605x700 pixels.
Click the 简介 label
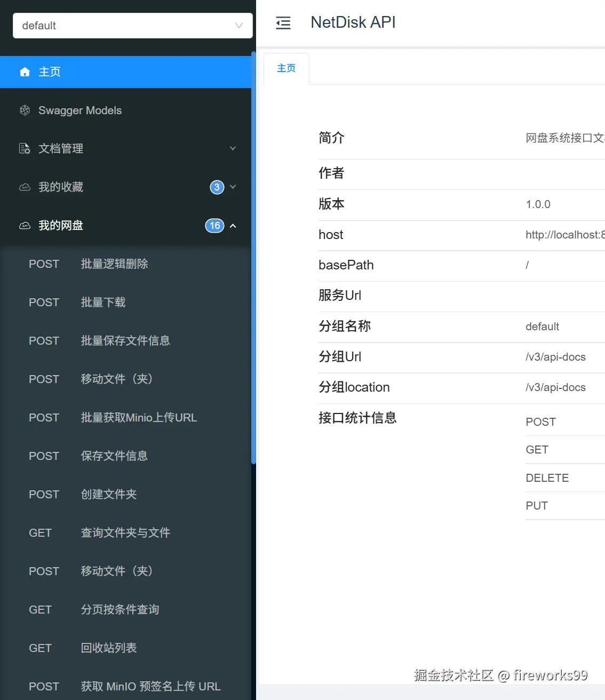331,138
